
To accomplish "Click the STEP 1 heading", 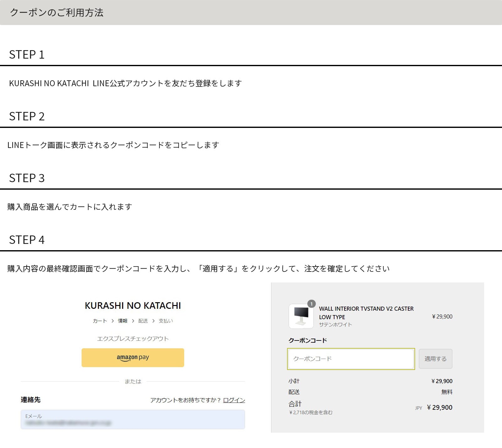I will point(27,55).
